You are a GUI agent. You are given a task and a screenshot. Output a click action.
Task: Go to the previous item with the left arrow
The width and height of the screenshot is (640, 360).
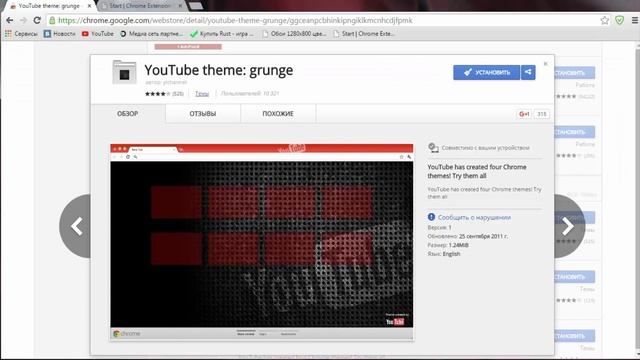pos(76,226)
